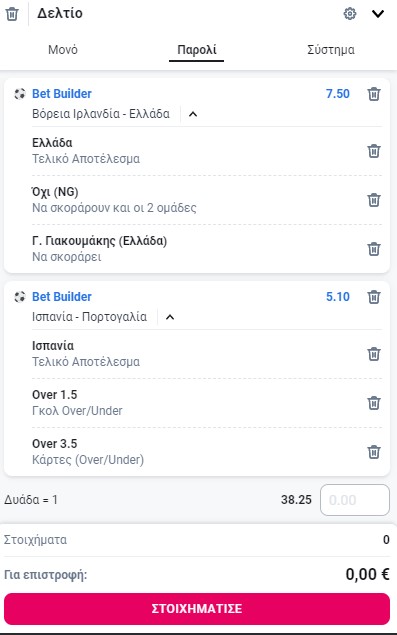Place the bet with ΣΤΟΙΧΗΜΑΤΙΣΕ
Screen dimensions: 397x635
coord(197,608)
